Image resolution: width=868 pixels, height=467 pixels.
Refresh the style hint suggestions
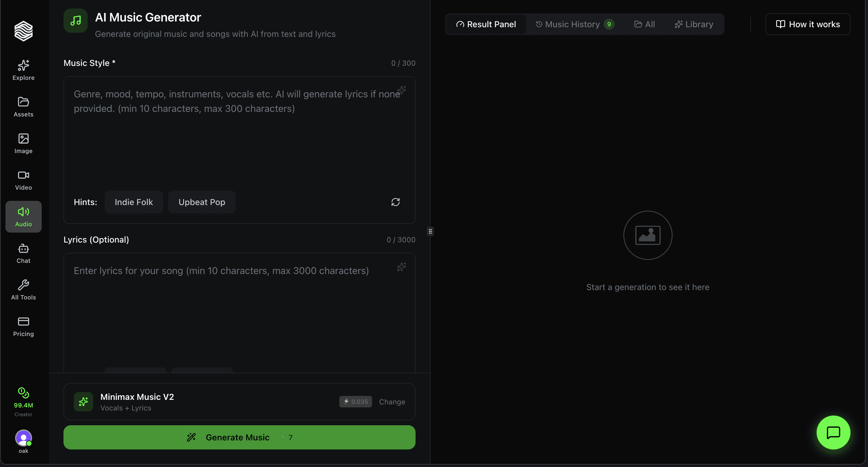pyautogui.click(x=396, y=202)
